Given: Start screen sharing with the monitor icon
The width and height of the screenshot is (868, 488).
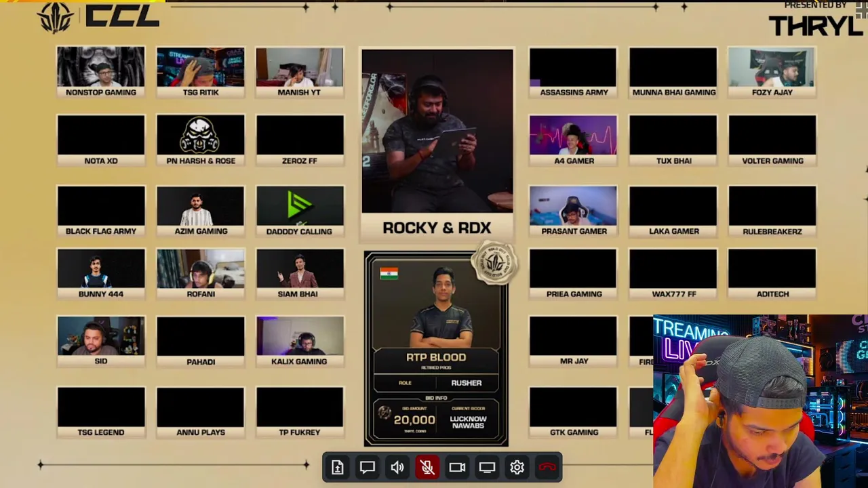Looking at the screenshot, I should pyautogui.click(x=487, y=467).
